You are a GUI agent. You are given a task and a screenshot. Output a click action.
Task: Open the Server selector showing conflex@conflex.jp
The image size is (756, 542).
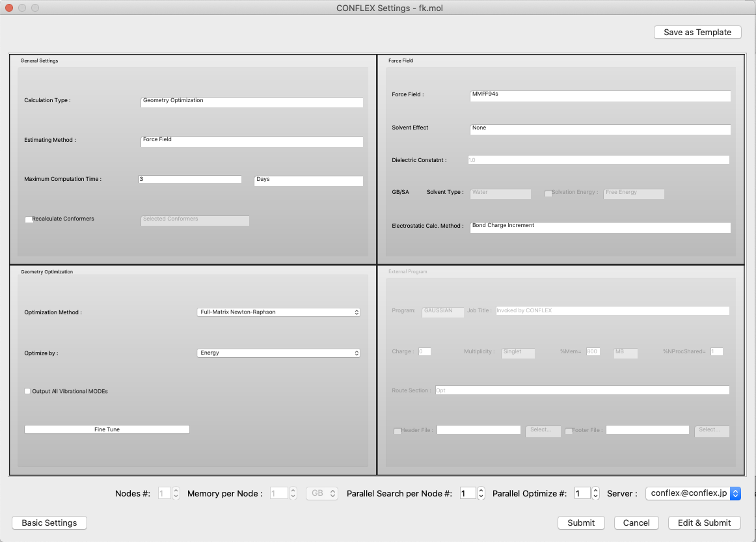[693, 493]
